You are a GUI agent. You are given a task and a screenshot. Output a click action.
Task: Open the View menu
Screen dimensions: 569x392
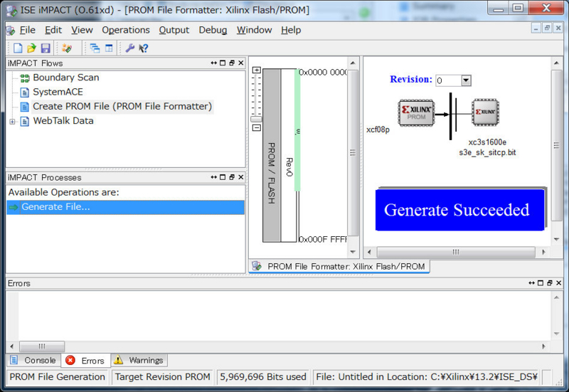click(x=82, y=30)
